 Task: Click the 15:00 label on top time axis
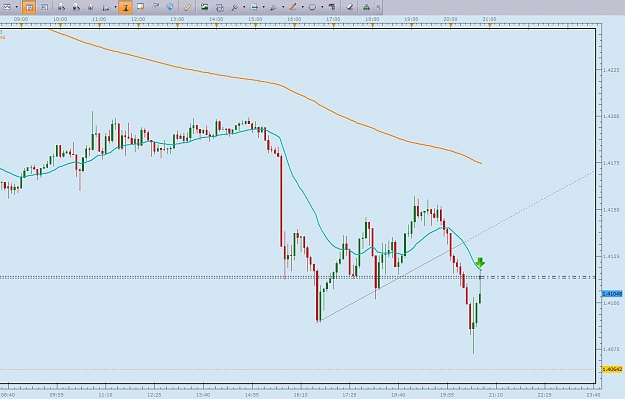(255, 19)
